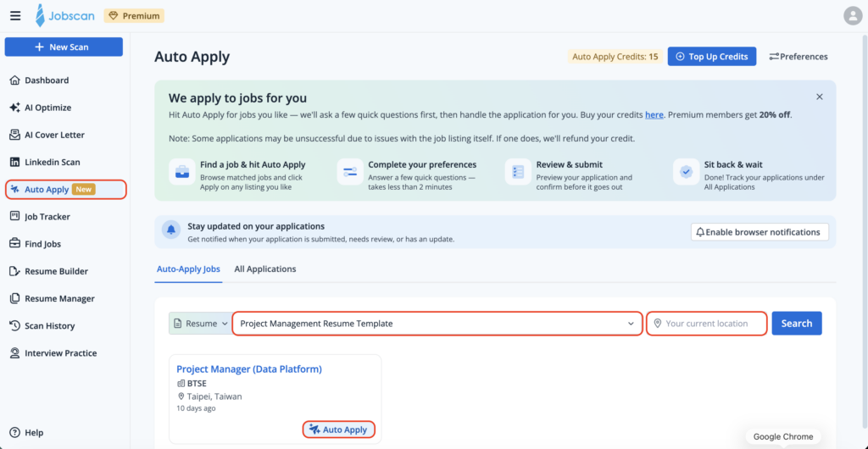The width and height of the screenshot is (868, 449).
Task: Follow the 'here' credits link
Action: [x=654, y=115]
